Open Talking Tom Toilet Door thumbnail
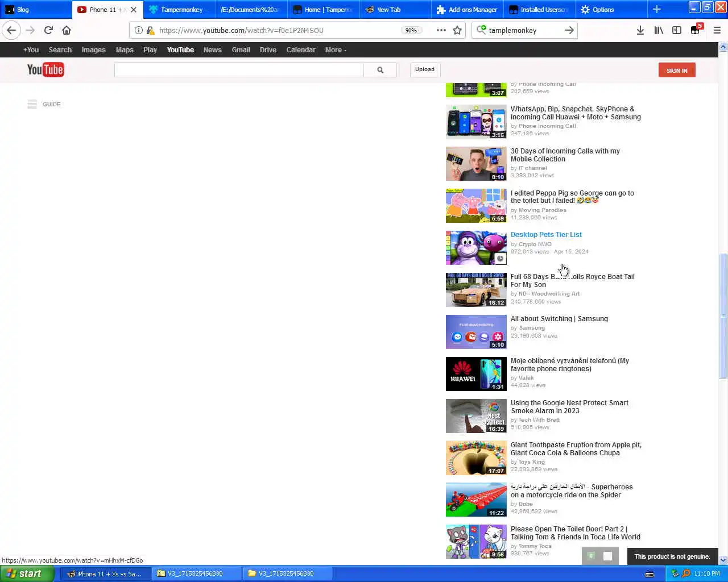The height and width of the screenshot is (582, 728). [x=476, y=542]
